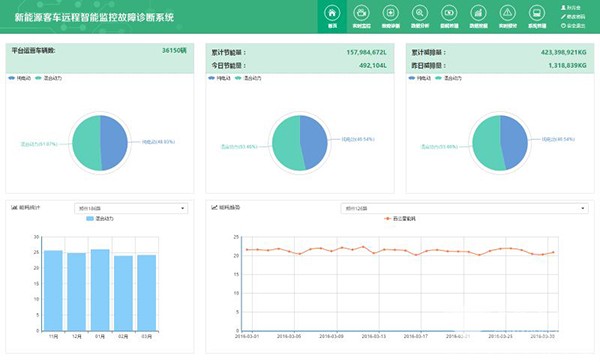This screenshot has height=362, width=600.
Task: Click the 安全退出 logout link
Action: click(573, 26)
